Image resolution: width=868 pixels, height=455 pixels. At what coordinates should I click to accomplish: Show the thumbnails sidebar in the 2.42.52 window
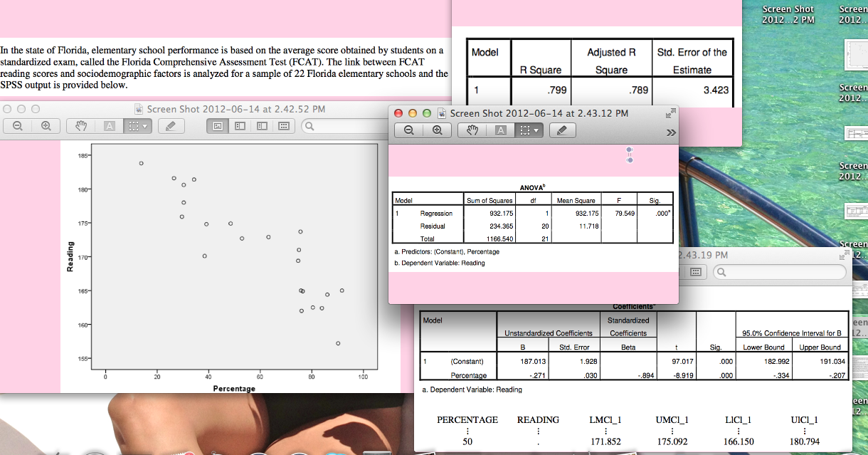click(x=239, y=125)
